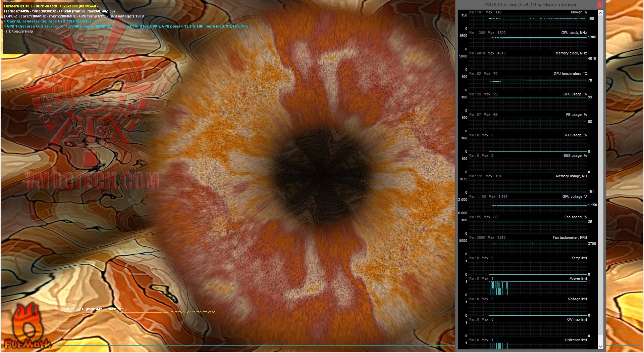Click the hardware monitor scroll down arrow
Image resolution: width=644 pixels, height=353 pixels.
tap(600, 346)
